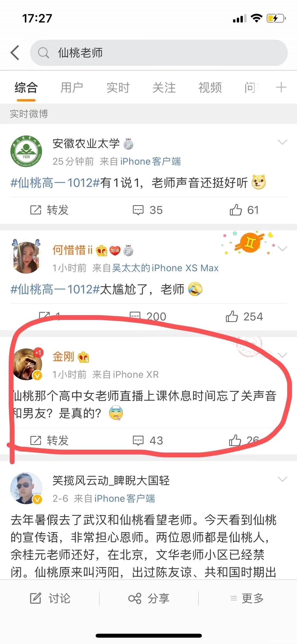Select the 视频 tab
The image size is (297, 644).
point(210,88)
